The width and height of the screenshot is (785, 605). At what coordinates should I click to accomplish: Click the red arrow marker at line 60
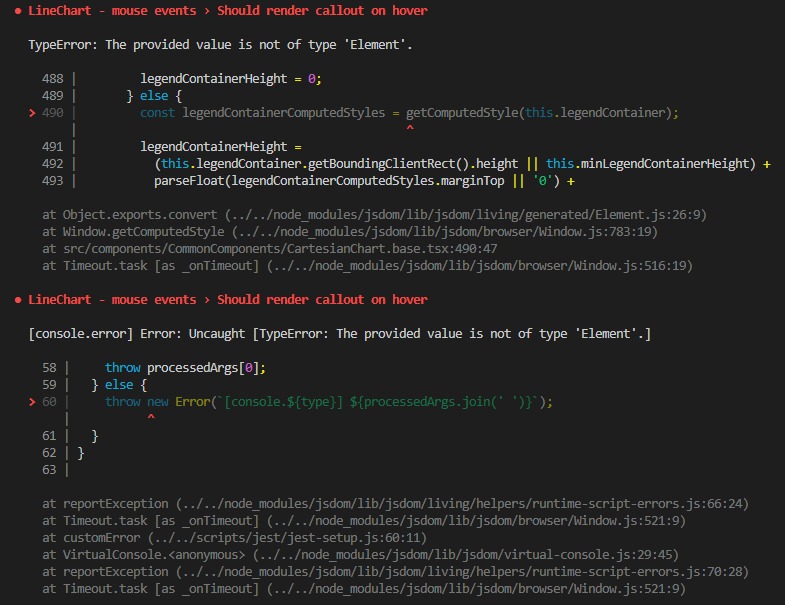(x=33, y=402)
